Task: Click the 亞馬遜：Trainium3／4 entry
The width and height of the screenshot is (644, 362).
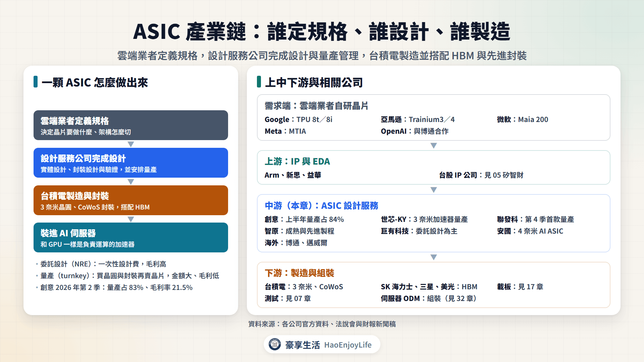Action: tap(418, 120)
